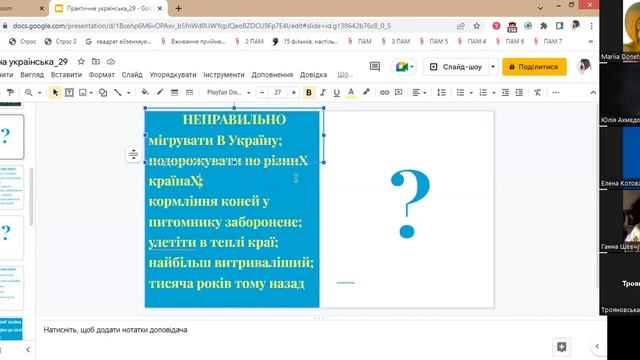Open the border weight option
The image size is (640, 360).
(174, 93)
